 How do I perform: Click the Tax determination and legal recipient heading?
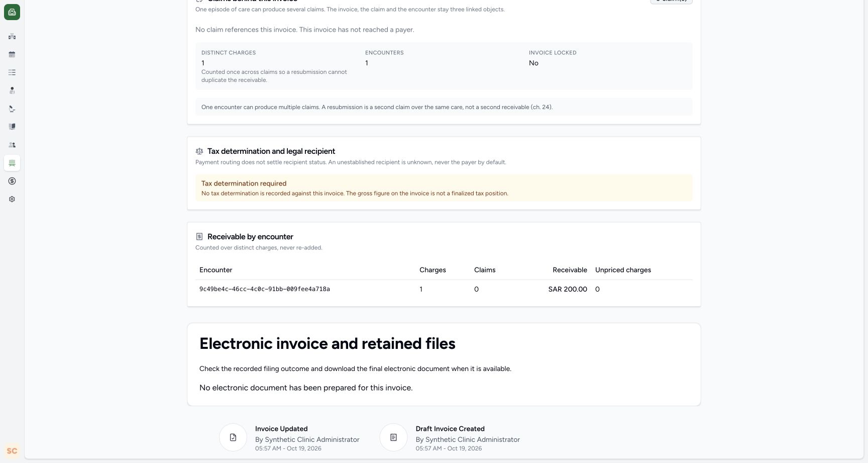[x=271, y=151]
